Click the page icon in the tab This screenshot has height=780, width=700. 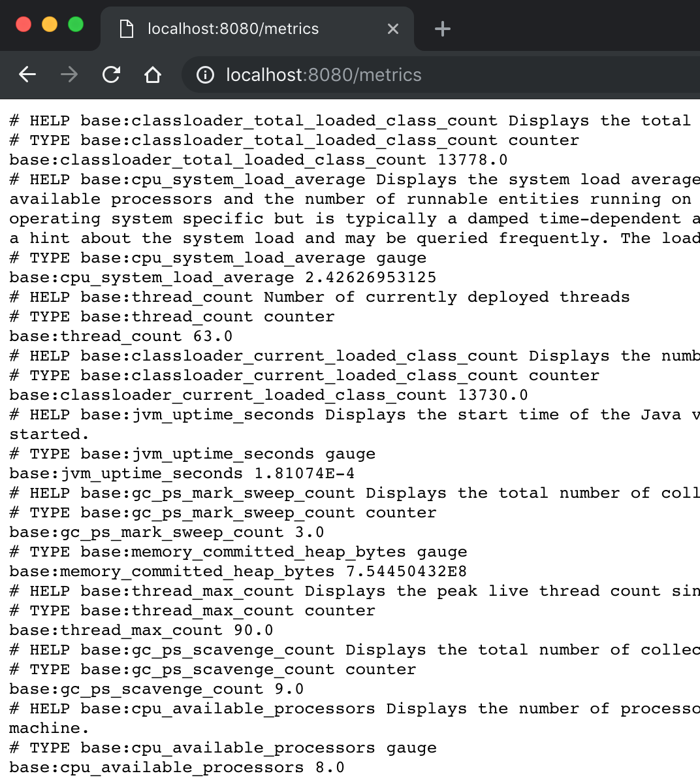click(127, 29)
